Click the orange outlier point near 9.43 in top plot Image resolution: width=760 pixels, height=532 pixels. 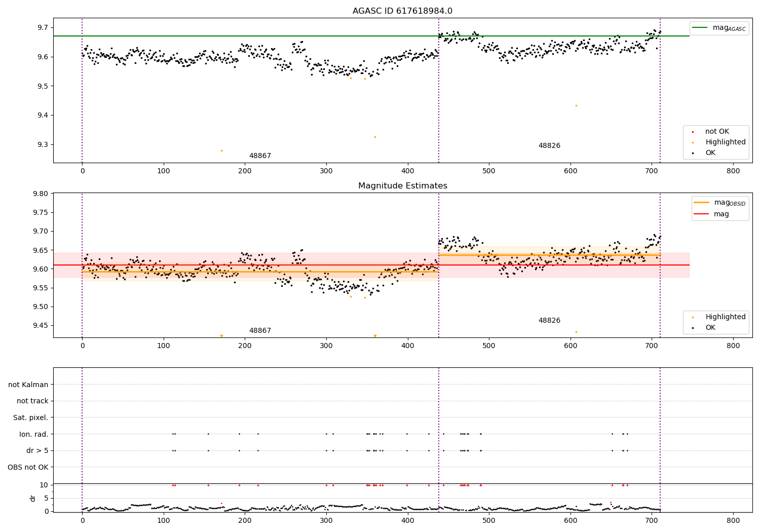point(576,105)
